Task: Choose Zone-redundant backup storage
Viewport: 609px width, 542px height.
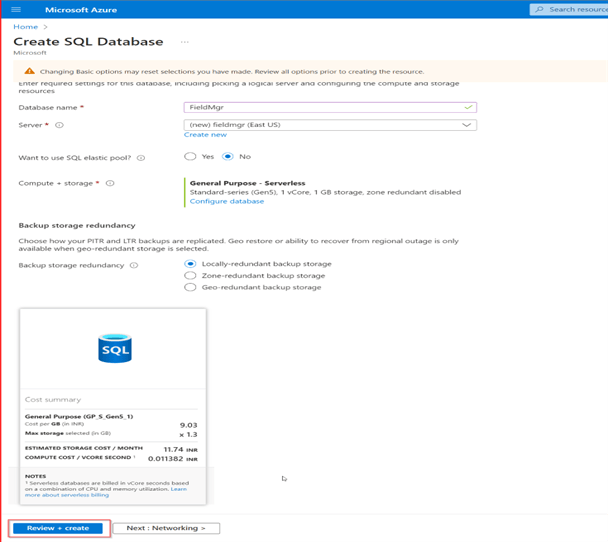Action: click(190, 275)
